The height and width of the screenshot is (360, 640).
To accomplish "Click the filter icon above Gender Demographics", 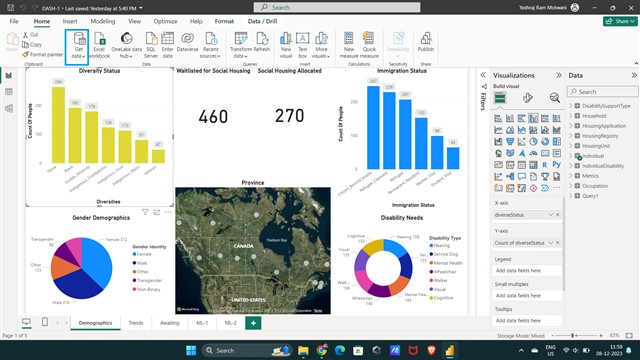I will point(145,212).
